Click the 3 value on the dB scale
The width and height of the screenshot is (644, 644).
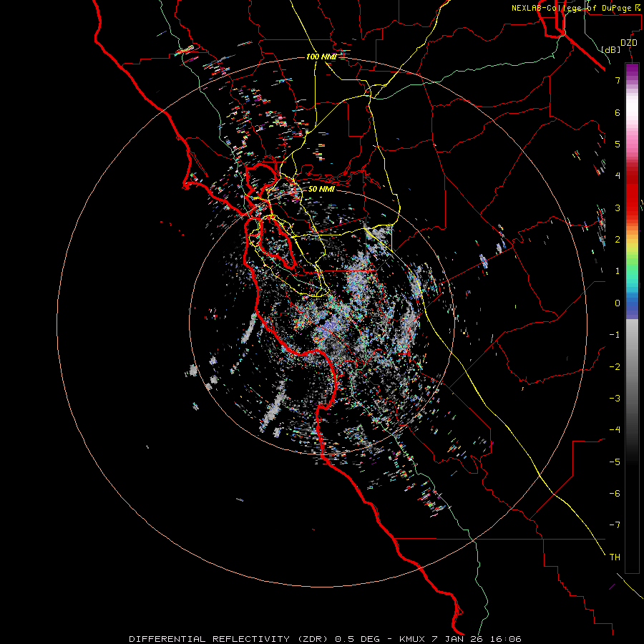point(618,208)
